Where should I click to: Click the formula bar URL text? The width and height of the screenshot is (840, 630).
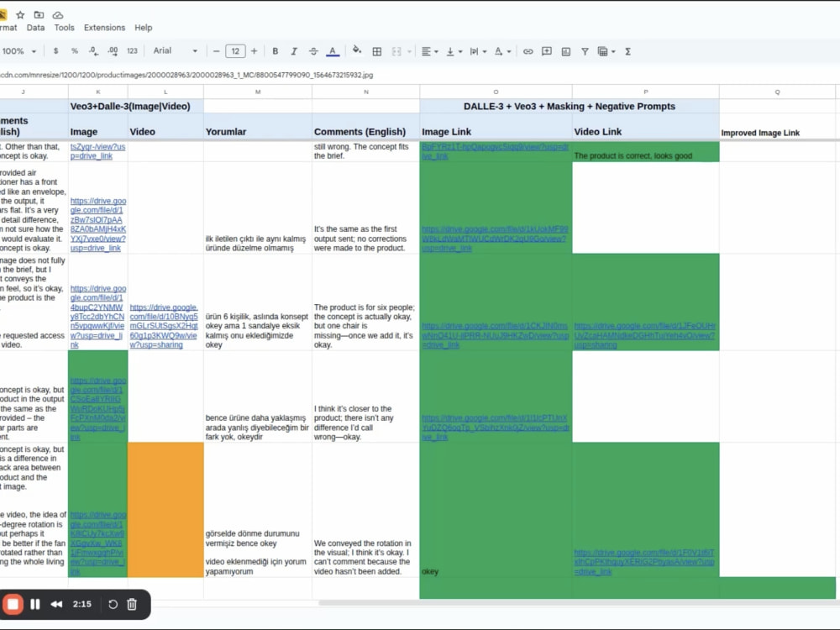tap(186, 75)
